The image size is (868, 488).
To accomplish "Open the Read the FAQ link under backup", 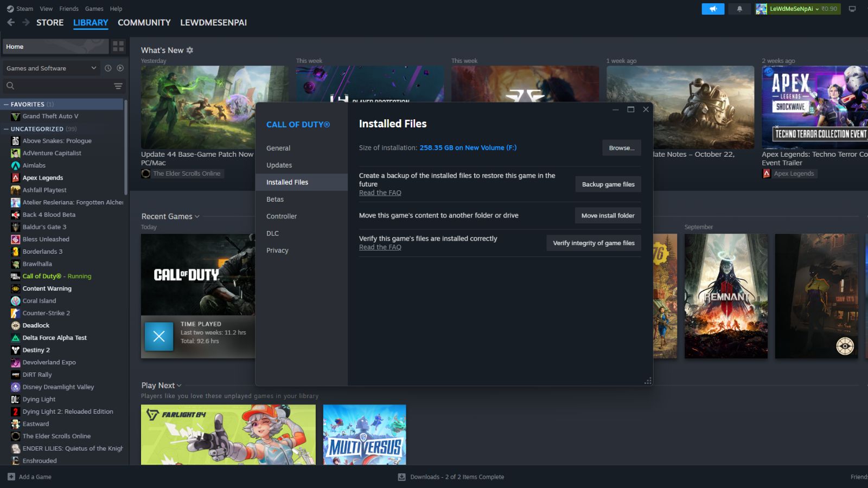I will [x=380, y=193].
